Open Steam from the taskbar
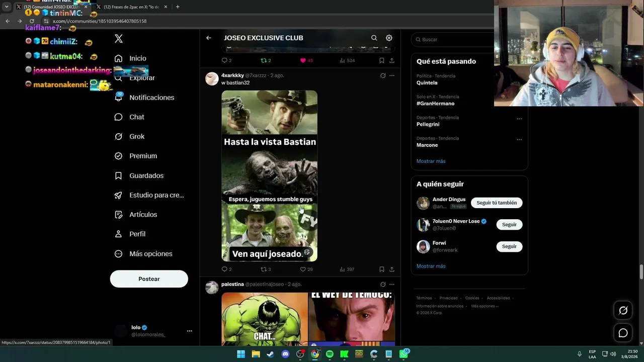The image size is (644, 362). tap(271, 354)
